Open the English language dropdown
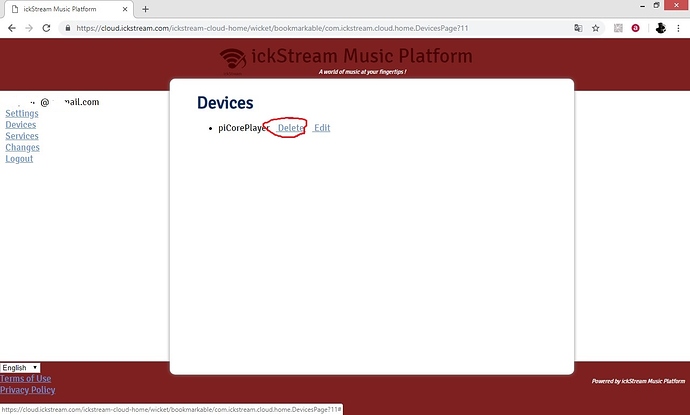Screen dimensions: 690x415 20,367
